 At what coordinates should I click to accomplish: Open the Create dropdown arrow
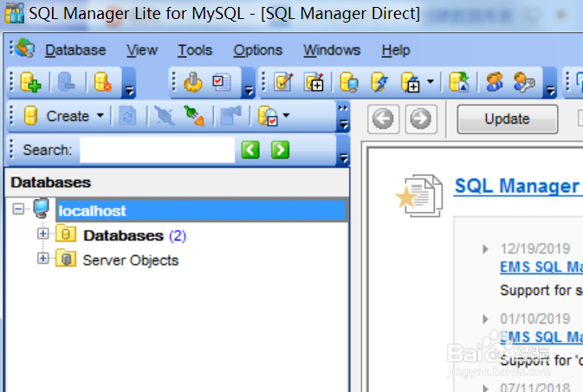point(100,116)
